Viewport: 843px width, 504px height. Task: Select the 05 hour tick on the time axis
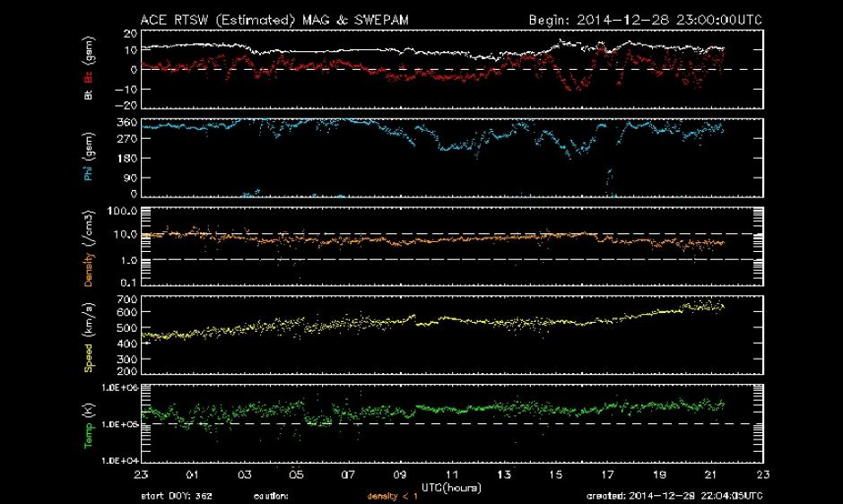(296, 475)
